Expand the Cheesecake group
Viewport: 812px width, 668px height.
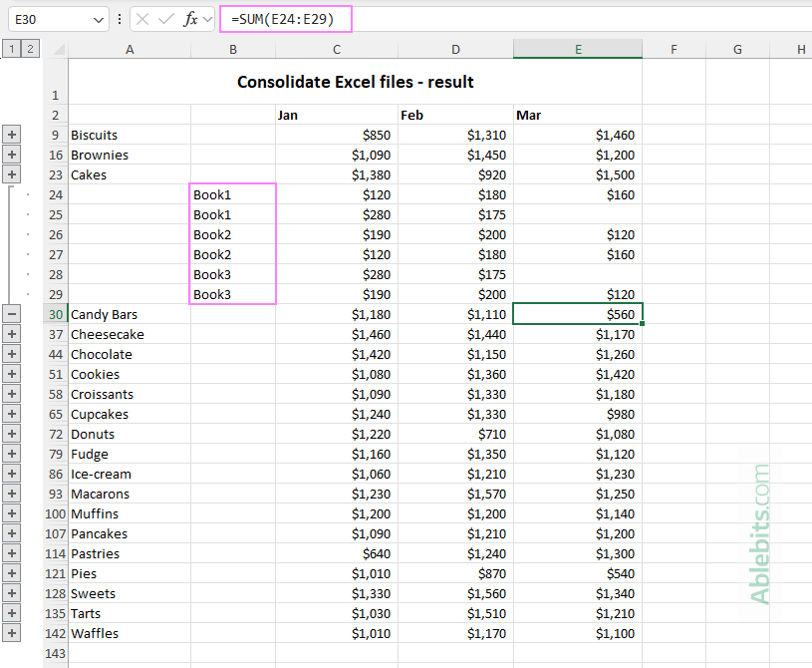coord(11,334)
